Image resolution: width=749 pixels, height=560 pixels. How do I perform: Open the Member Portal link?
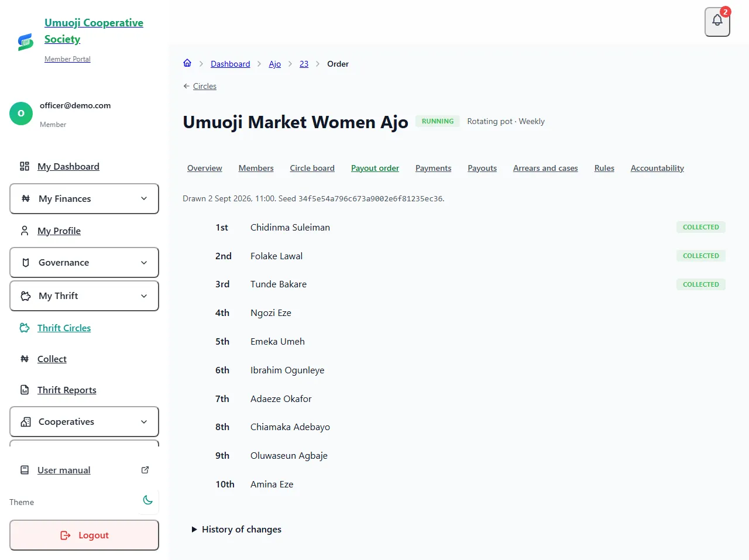tap(67, 59)
